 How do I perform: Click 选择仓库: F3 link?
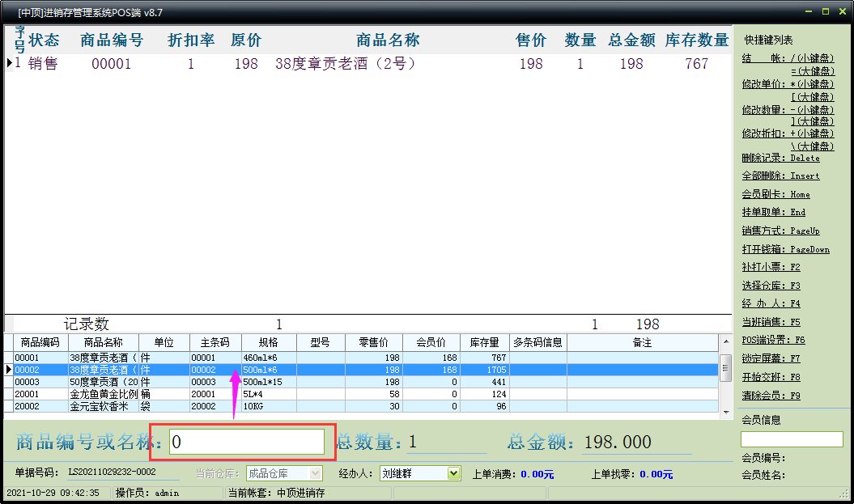(x=771, y=286)
